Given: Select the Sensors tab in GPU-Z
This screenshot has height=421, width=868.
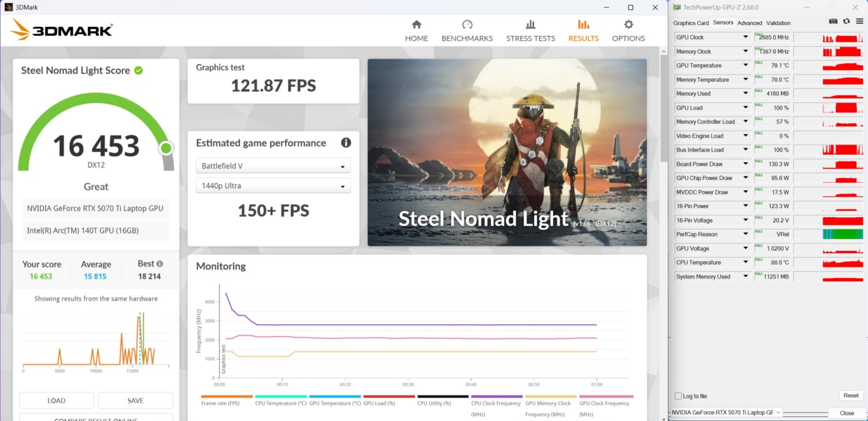Looking at the screenshot, I should (x=723, y=23).
